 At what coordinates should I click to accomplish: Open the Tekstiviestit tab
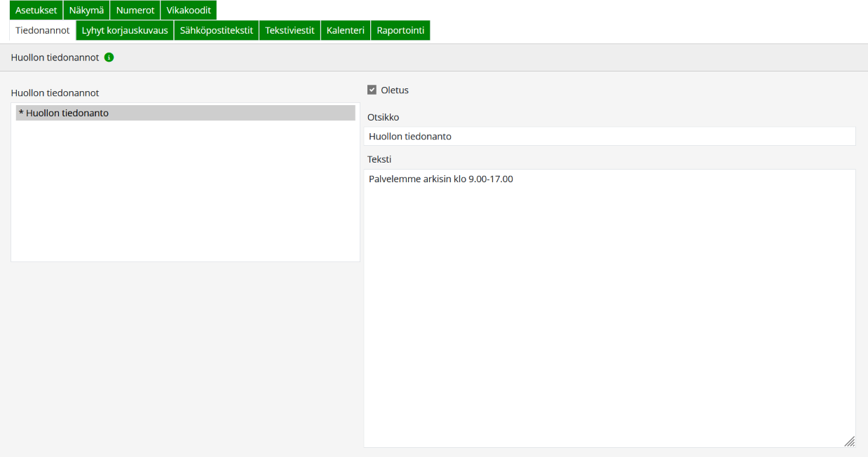click(x=290, y=30)
